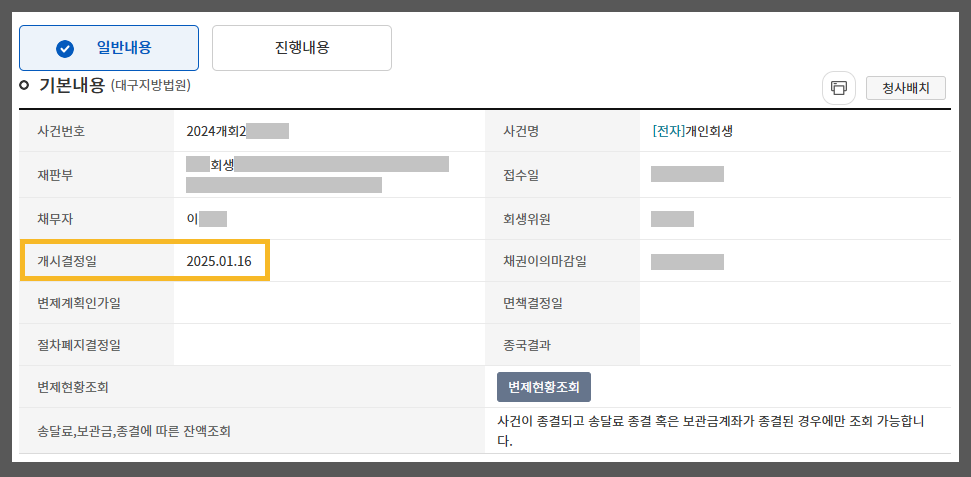Click the 재판부 value containing 회생
The image size is (971, 477).
pyautogui.click(x=318, y=174)
